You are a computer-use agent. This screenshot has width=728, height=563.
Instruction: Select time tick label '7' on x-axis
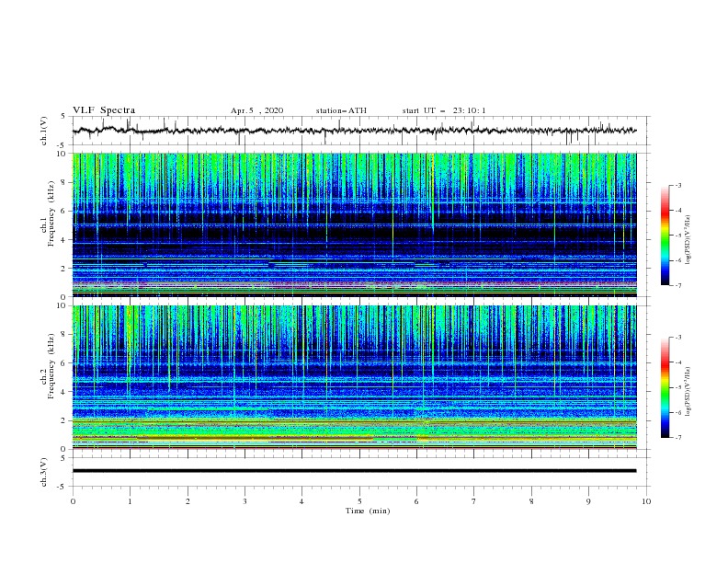(x=474, y=501)
